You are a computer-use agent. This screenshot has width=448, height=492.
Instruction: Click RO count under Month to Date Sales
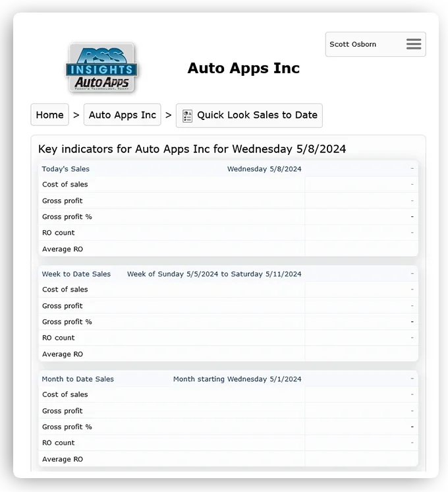(59, 443)
